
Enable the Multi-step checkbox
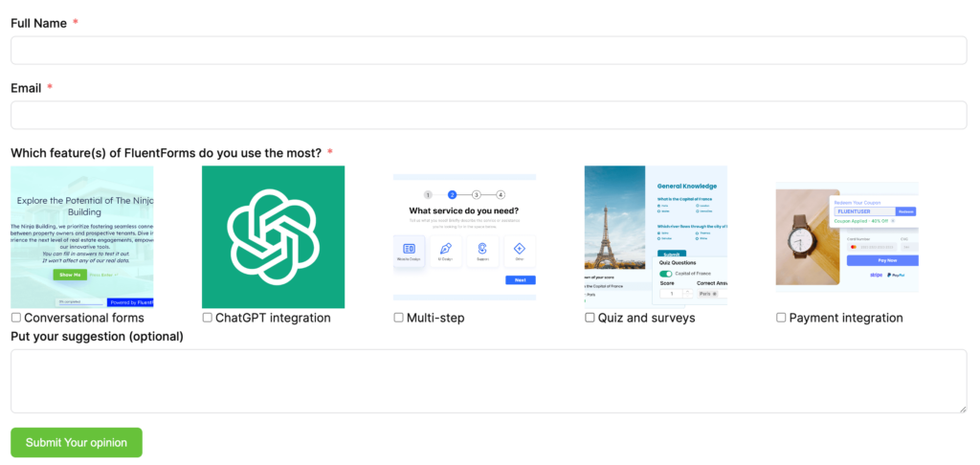click(399, 318)
